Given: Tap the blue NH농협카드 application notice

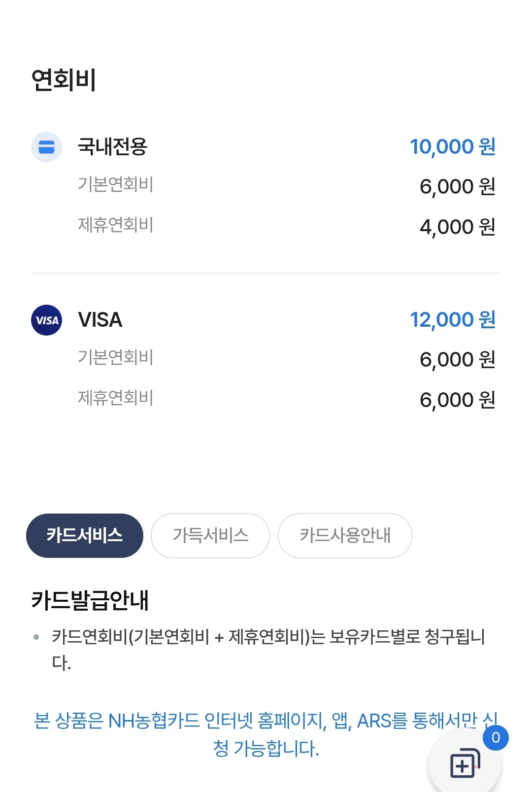Looking at the screenshot, I should 266,734.
